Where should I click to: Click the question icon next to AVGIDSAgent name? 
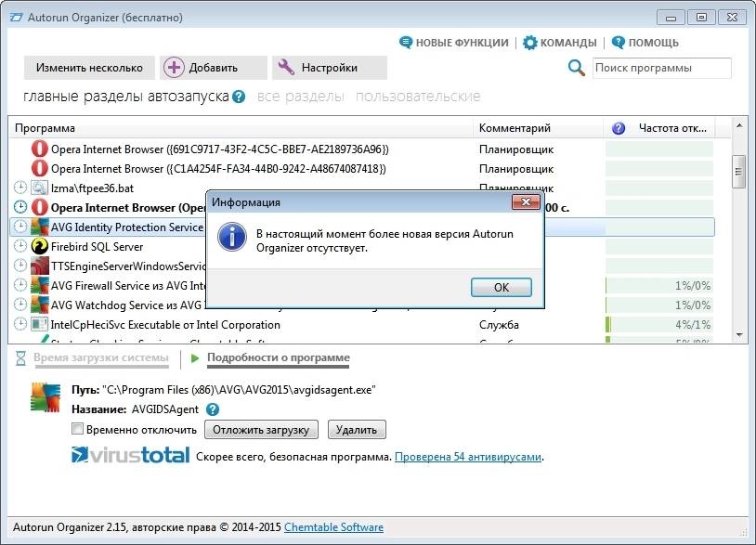coord(212,409)
